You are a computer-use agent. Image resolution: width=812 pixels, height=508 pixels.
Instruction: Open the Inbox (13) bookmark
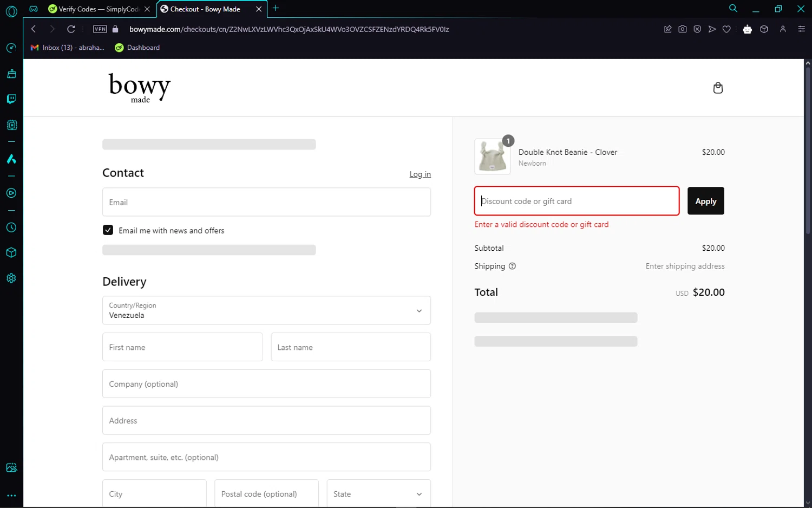coord(68,48)
